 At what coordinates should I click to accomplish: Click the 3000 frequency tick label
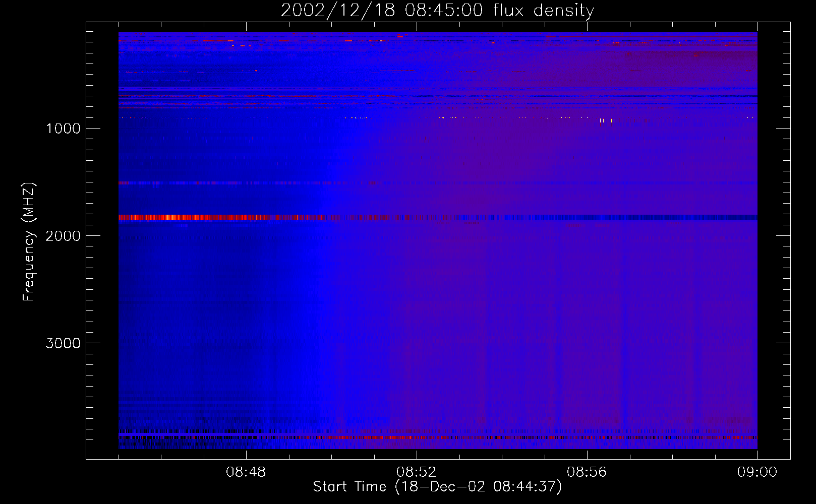coord(63,343)
